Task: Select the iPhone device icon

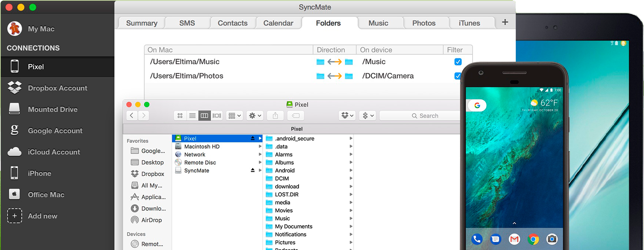Action: click(x=14, y=173)
